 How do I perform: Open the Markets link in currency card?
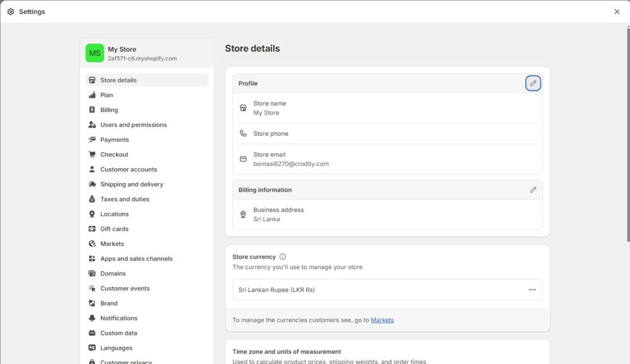[x=382, y=320]
